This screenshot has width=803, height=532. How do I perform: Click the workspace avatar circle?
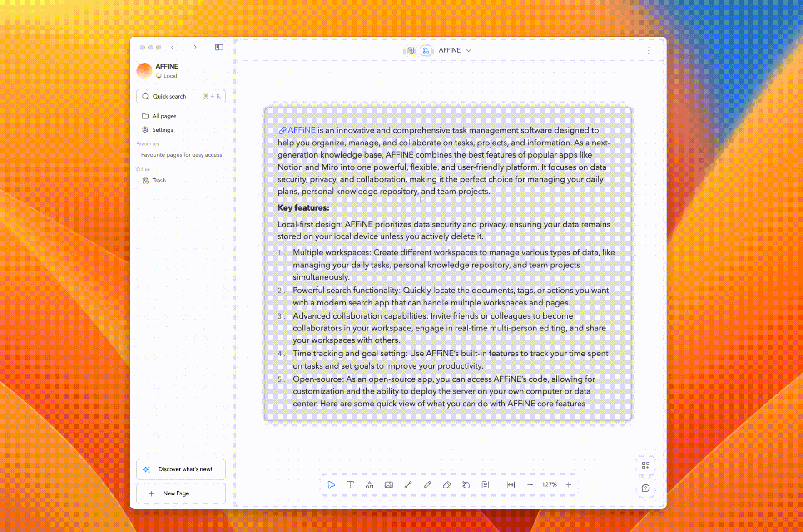144,71
